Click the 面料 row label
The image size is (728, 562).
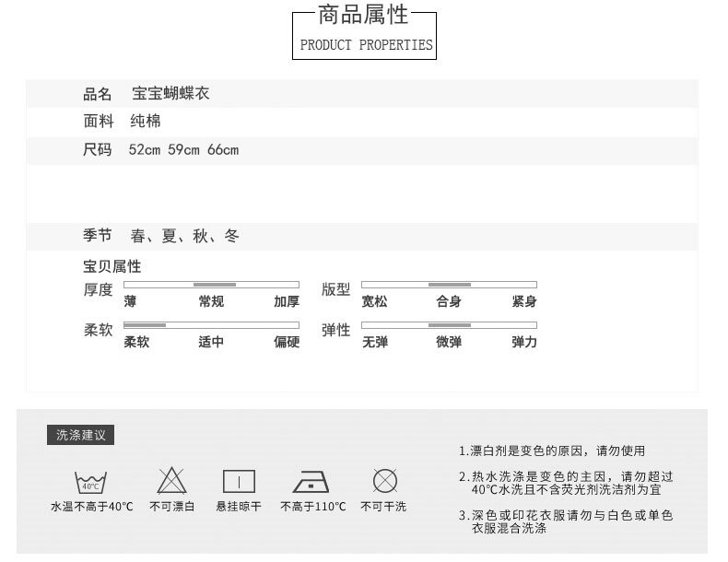click(x=99, y=121)
